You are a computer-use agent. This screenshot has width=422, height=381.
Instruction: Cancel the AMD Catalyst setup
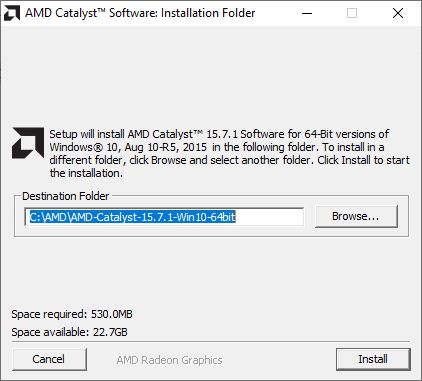49,359
